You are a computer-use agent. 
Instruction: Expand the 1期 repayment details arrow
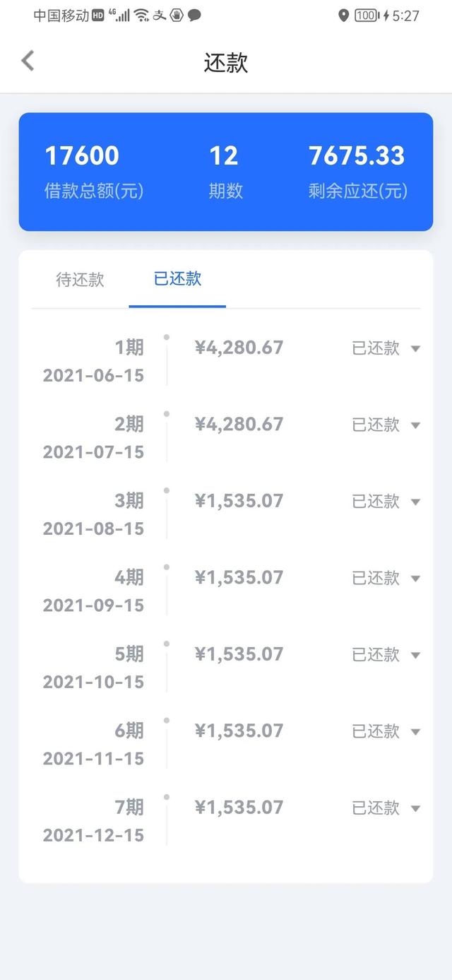[415, 348]
